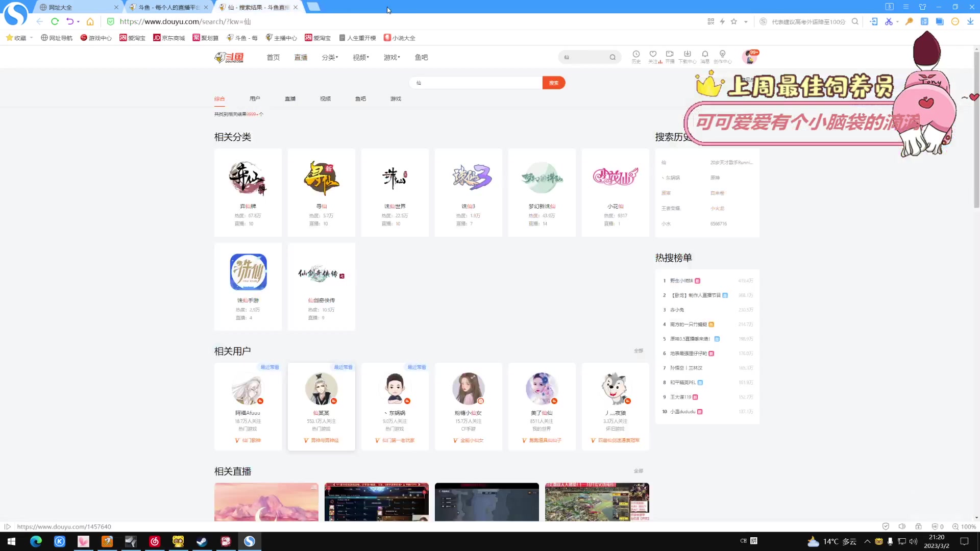This screenshot has height=551, width=980.
Task: Click the lightning speed-mode icon in address bar
Action: (722, 21)
